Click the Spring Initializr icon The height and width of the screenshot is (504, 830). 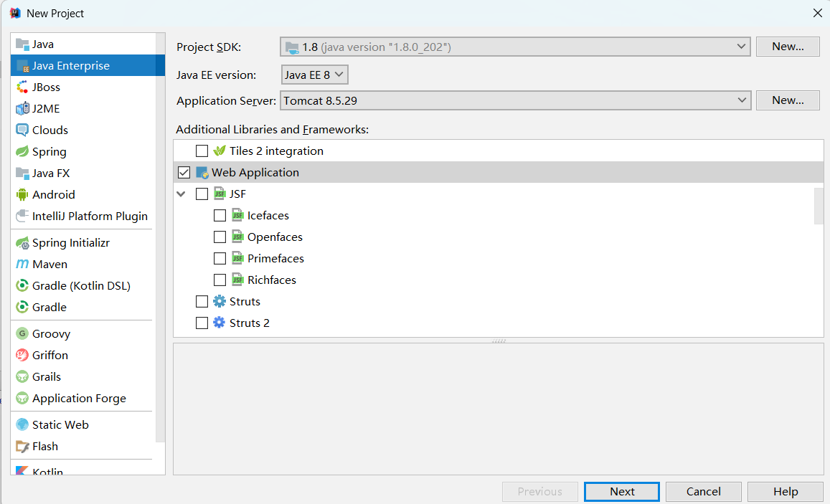pyautogui.click(x=22, y=243)
